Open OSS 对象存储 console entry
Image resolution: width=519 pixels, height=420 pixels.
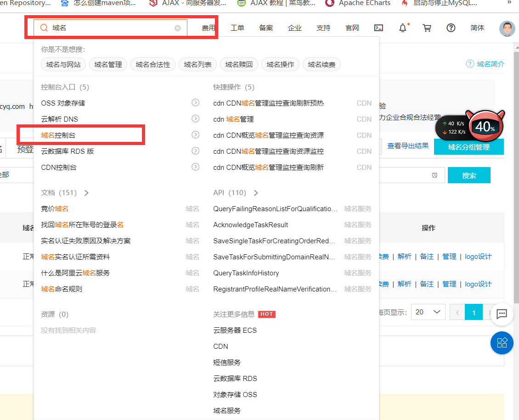coord(63,103)
